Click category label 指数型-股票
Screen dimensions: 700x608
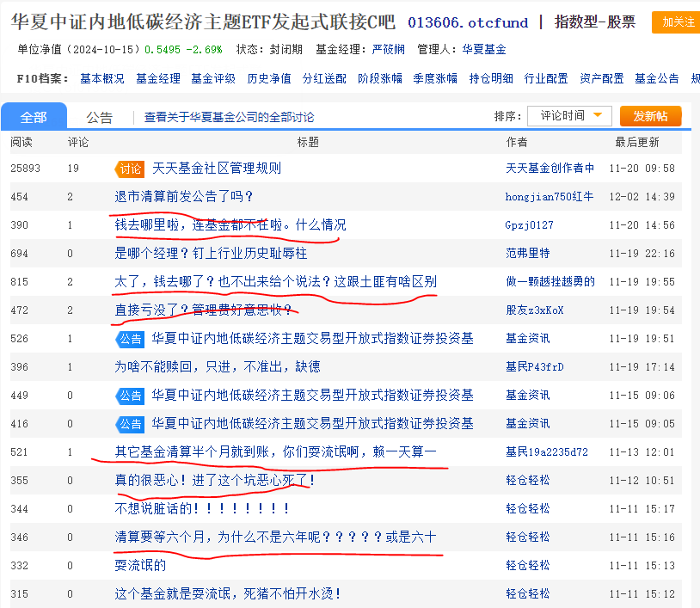(x=594, y=21)
